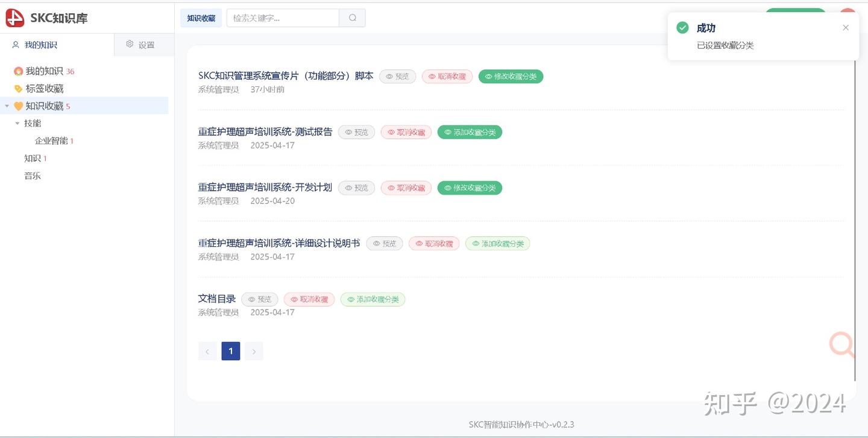Open the 重症护理超声培训系统-开发计划 document

click(x=265, y=187)
